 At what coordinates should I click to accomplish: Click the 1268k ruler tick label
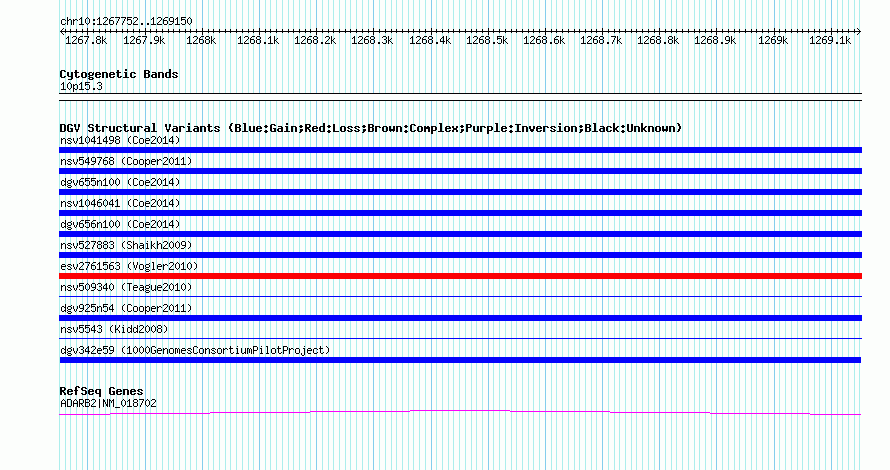201,40
